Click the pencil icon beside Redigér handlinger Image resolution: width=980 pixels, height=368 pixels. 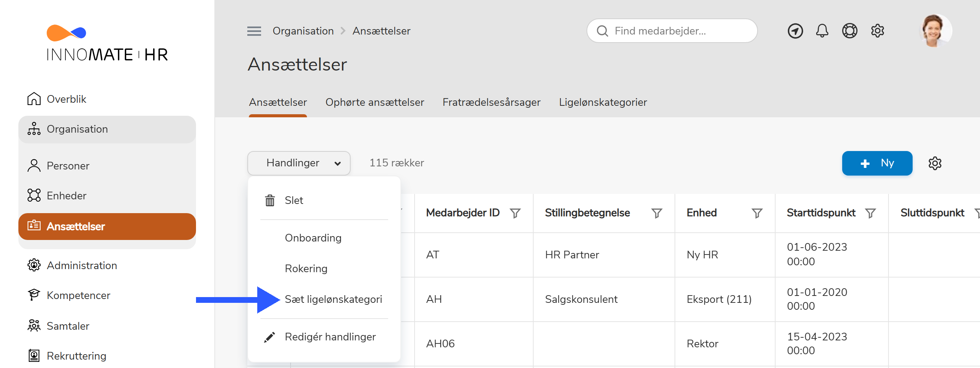pyautogui.click(x=270, y=337)
